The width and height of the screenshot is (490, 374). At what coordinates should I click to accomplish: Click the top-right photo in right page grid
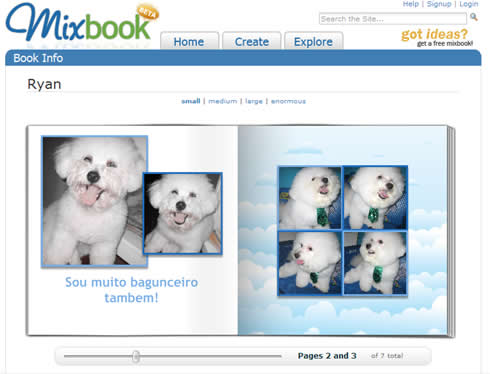click(x=375, y=198)
